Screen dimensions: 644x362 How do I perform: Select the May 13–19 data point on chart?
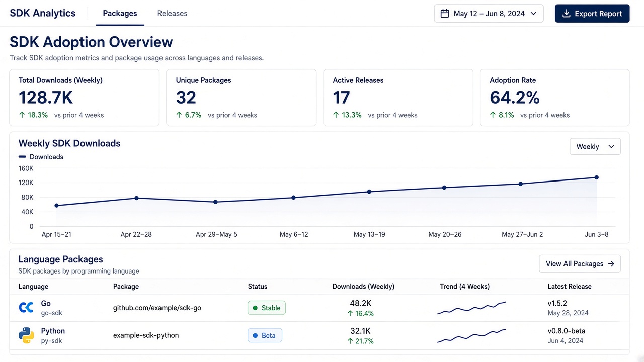369,192
